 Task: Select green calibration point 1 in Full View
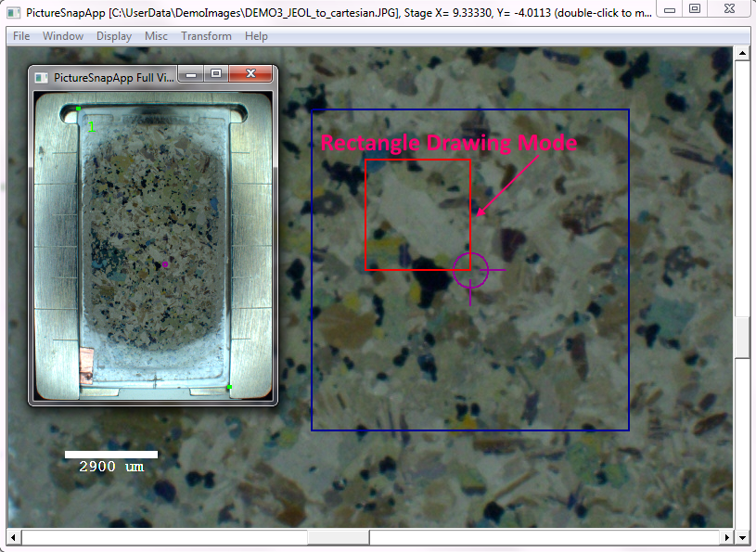pos(79,110)
